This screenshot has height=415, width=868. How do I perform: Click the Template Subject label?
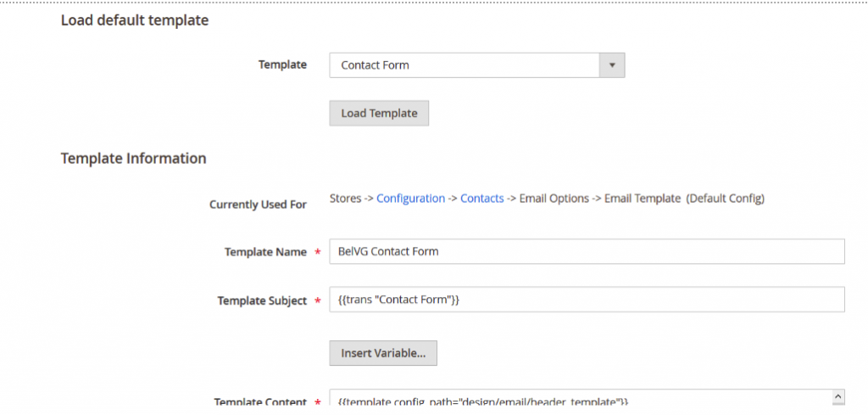[x=262, y=300]
